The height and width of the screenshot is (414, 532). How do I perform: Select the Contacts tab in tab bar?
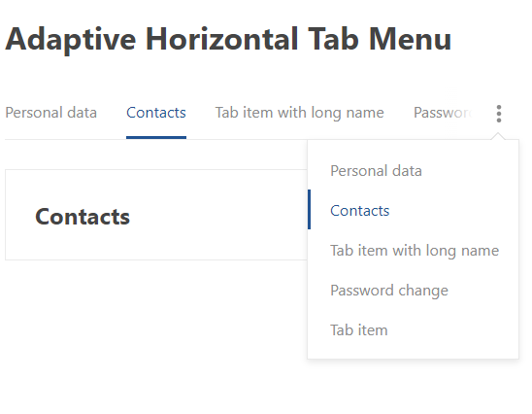pyautogui.click(x=156, y=113)
